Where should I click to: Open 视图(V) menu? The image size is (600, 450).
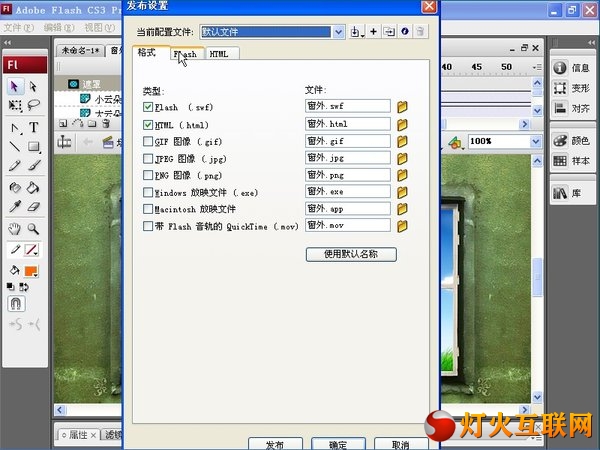click(x=99, y=28)
